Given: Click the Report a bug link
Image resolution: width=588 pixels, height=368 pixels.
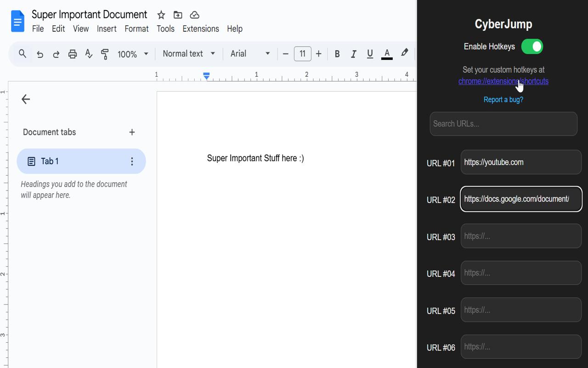Looking at the screenshot, I should pyautogui.click(x=503, y=99).
